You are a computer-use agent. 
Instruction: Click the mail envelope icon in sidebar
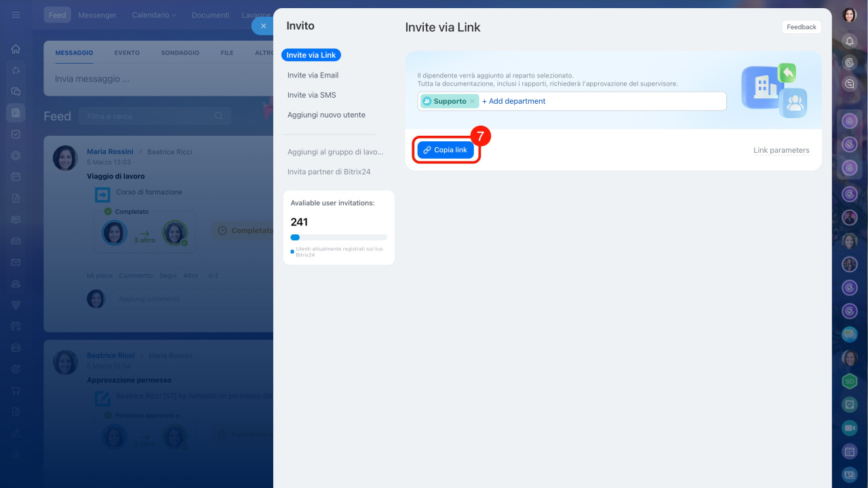point(16,263)
